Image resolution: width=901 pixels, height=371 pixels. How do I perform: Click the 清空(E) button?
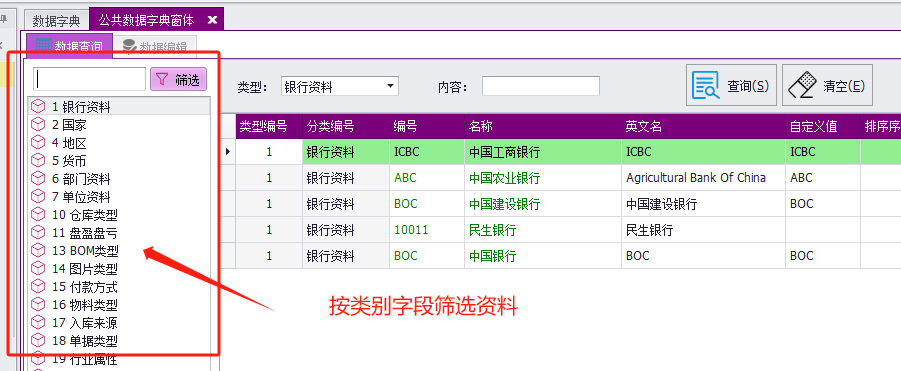click(x=827, y=85)
